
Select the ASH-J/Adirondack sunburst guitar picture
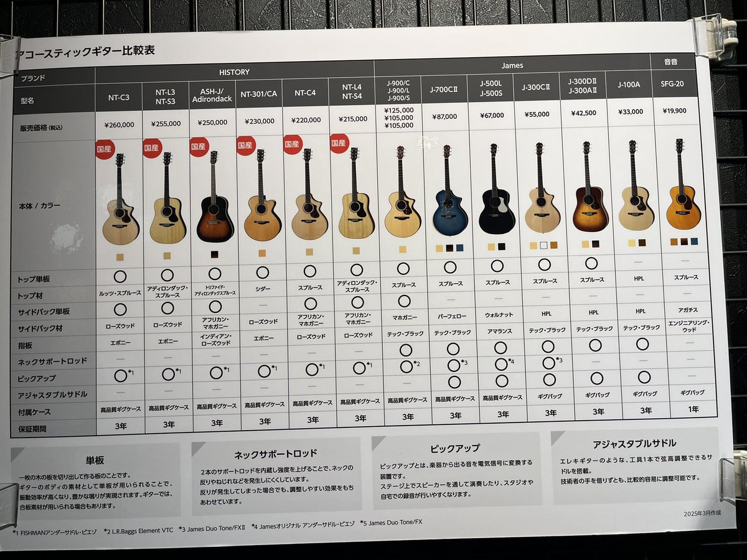pyautogui.click(x=214, y=197)
